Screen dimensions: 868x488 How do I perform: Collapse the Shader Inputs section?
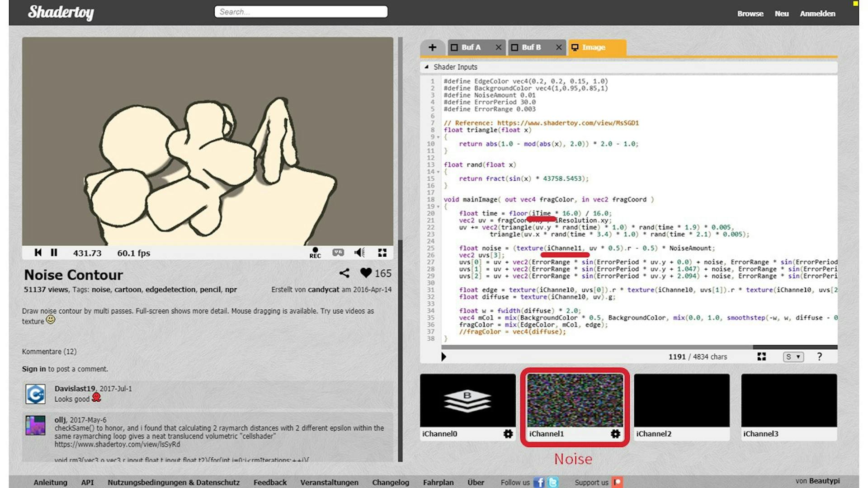click(x=427, y=67)
